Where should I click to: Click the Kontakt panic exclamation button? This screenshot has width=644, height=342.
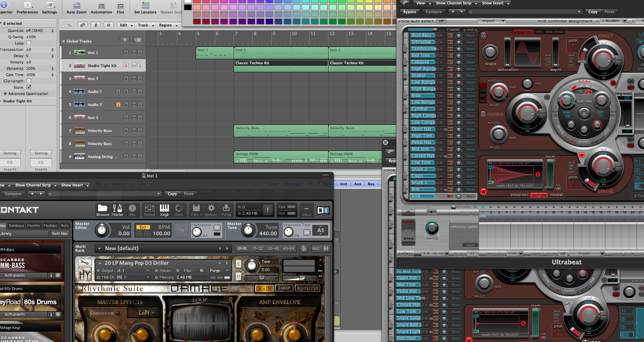point(268,210)
